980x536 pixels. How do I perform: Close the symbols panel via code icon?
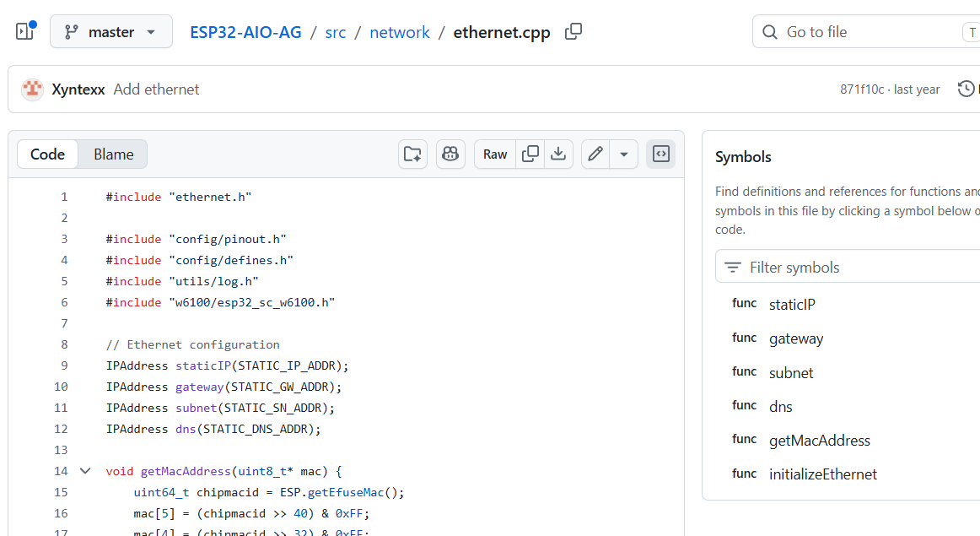click(x=660, y=154)
